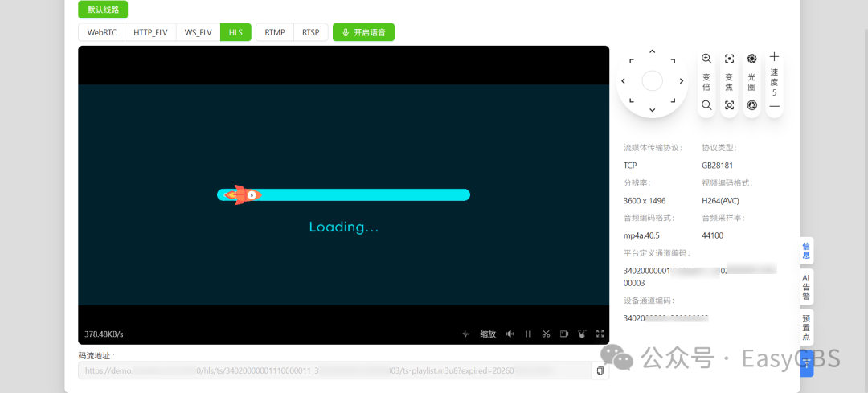Click the 码流地址 stream URL field
This screenshot has height=393, width=868.
point(335,370)
